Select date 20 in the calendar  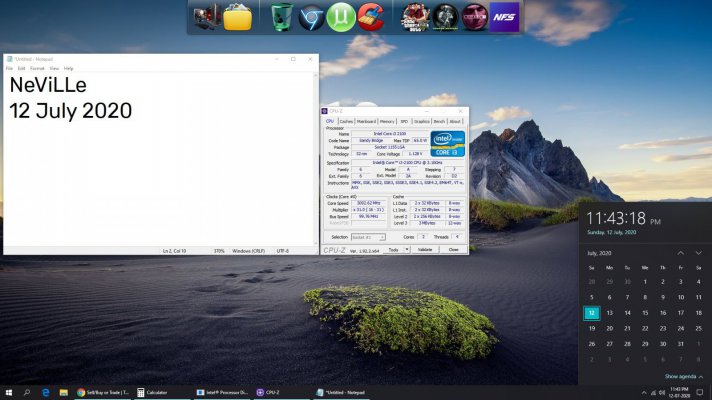pyautogui.click(x=609, y=328)
